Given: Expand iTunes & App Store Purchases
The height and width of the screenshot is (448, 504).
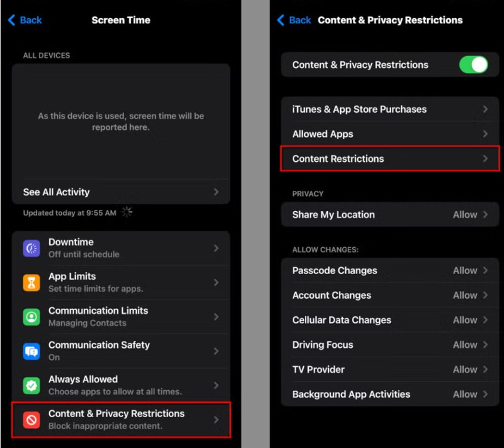Looking at the screenshot, I should [389, 109].
